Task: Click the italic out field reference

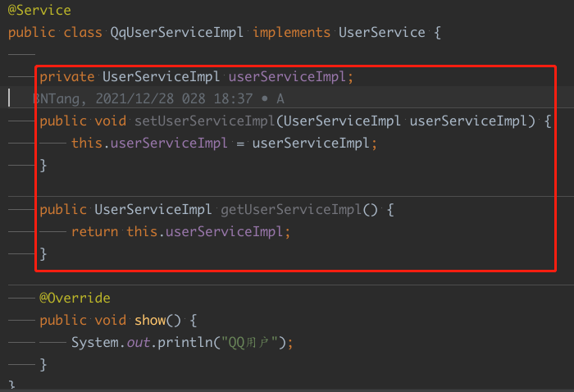Action: coord(138,342)
